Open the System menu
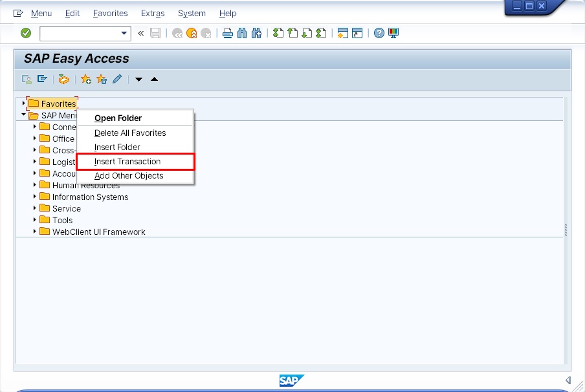This screenshot has height=392, width=585. pyautogui.click(x=192, y=14)
